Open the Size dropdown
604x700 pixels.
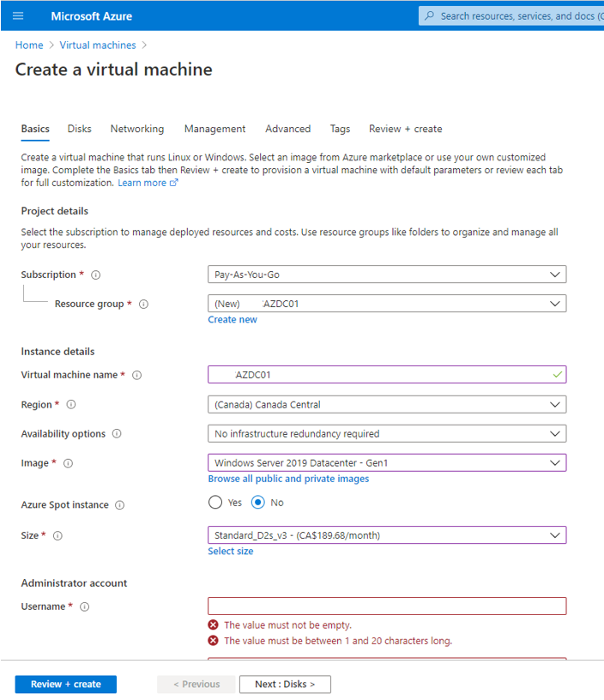(x=387, y=534)
